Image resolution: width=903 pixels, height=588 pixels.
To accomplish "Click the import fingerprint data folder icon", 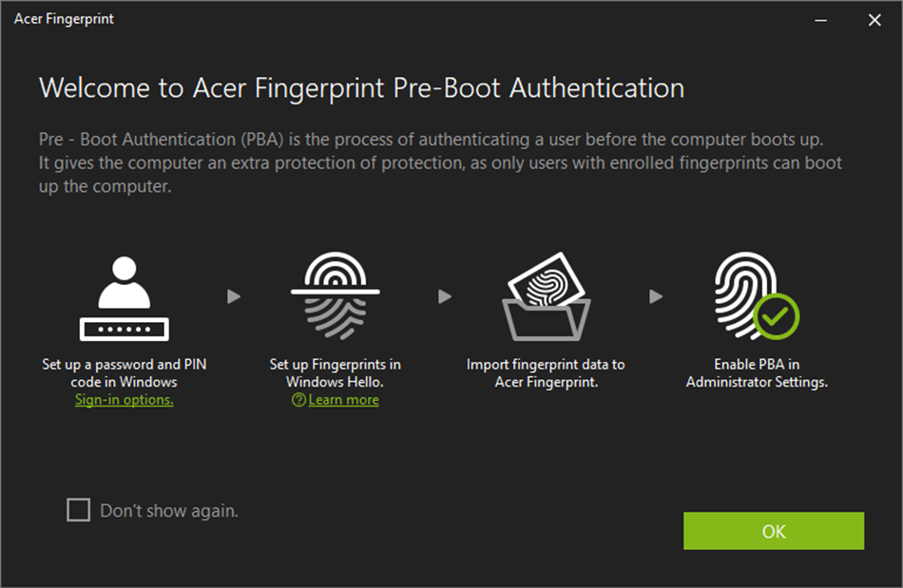I will [x=546, y=294].
